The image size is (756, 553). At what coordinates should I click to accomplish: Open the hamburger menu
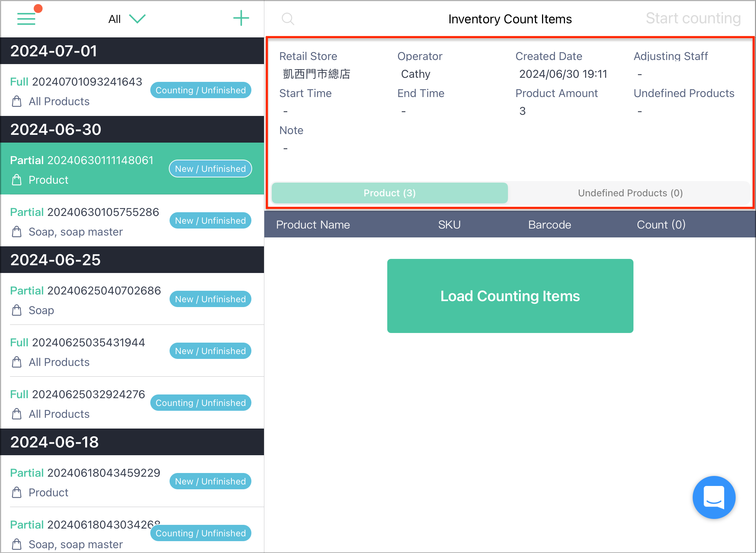click(x=26, y=19)
